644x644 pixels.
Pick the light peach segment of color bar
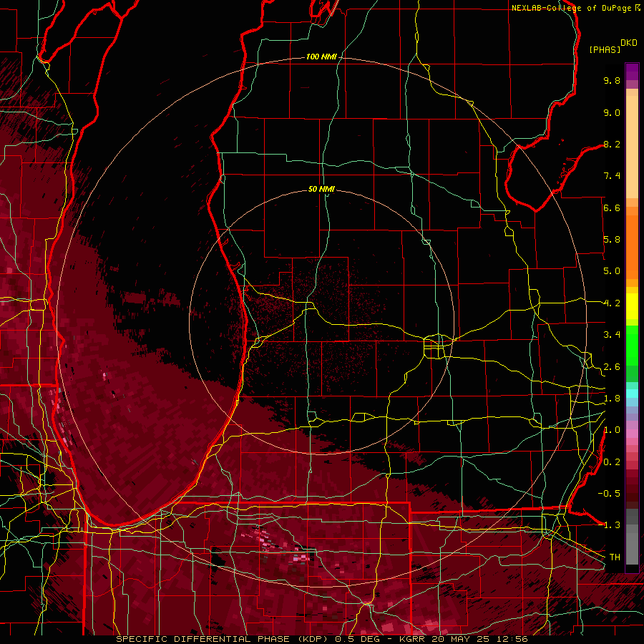(632, 148)
